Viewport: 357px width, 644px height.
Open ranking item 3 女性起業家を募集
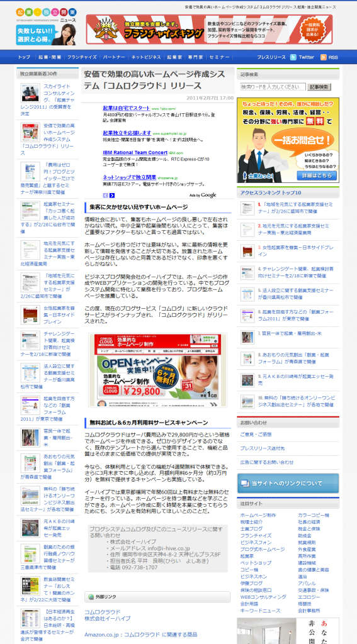[x=295, y=251]
